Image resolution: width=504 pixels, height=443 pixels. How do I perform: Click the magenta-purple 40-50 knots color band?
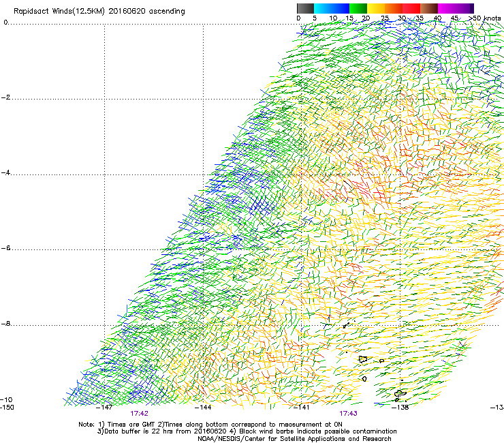(456, 8)
